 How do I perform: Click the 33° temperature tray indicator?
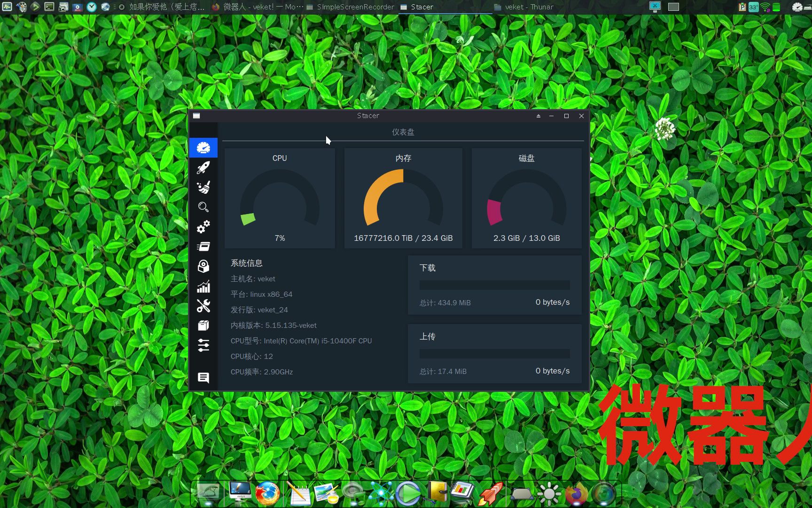click(x=753, y=7)
